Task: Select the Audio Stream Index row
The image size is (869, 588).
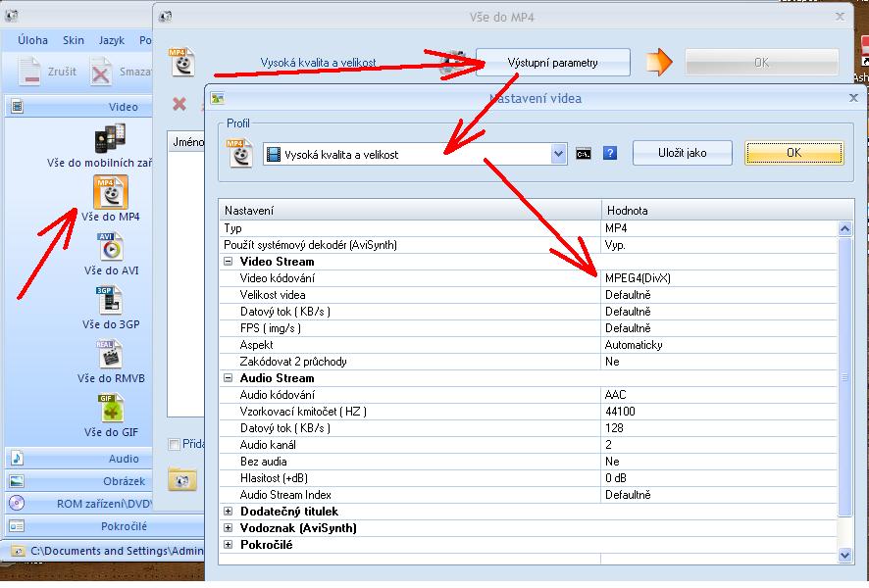Action: click(x=528, y=495)
